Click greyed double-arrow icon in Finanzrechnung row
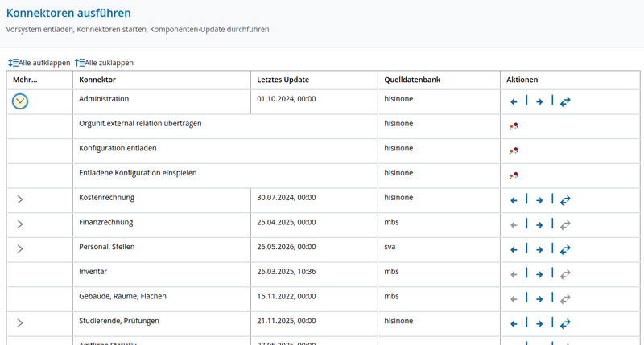The image size is (644, 345). (565, 225)
